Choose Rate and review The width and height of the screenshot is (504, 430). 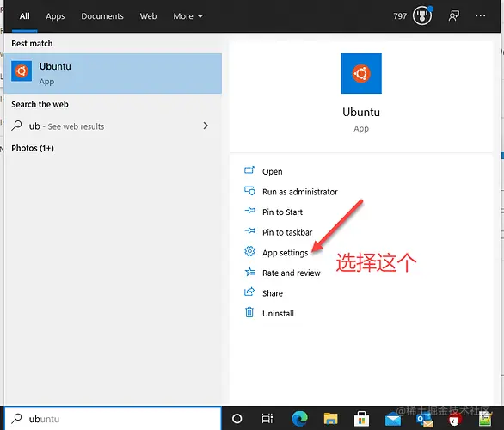coord(292,273)
